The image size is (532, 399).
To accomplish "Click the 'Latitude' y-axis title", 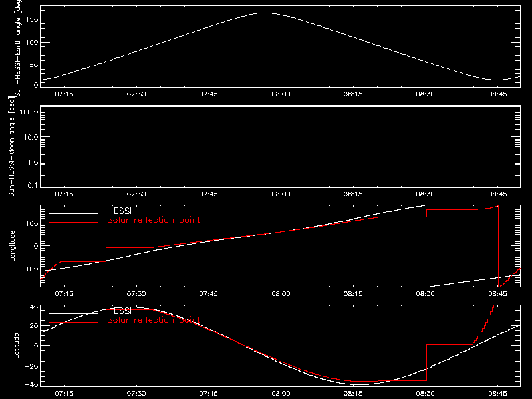I will (16, 346).
